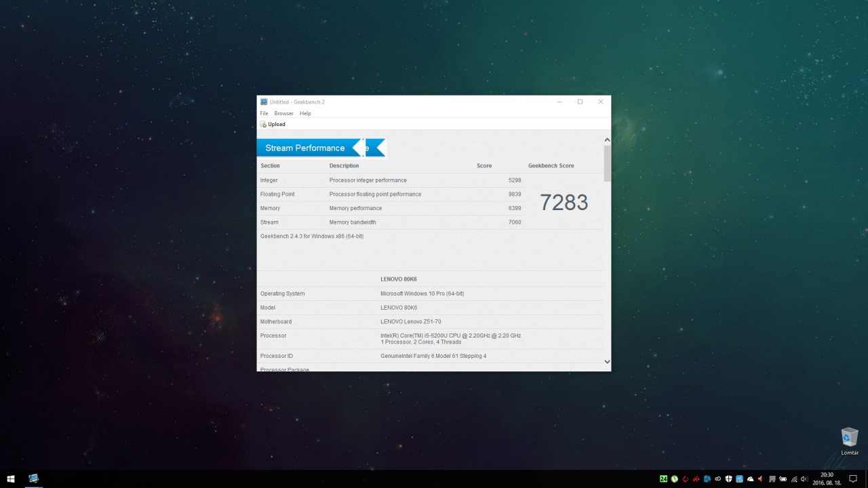This screenshot has width=868, height=488.
Task: Click the Windows Defender shield tray icon
Action: tap(729, 479)
